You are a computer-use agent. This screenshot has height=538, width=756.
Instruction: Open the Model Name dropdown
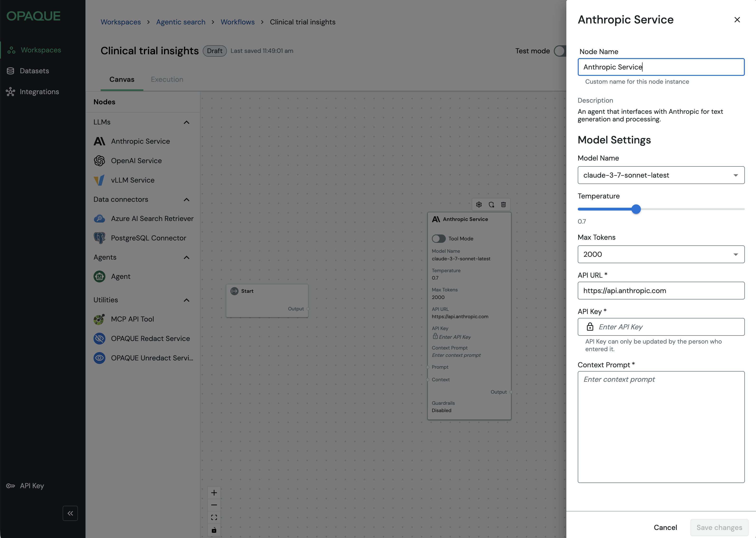[x=661, y=175]
